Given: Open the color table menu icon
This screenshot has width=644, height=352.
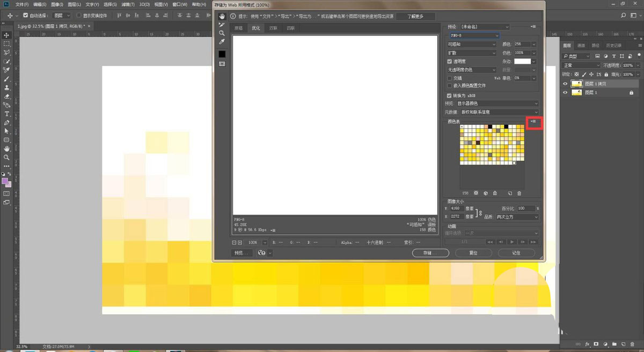Looking at the screenshot, I should [x=533, y=122].
